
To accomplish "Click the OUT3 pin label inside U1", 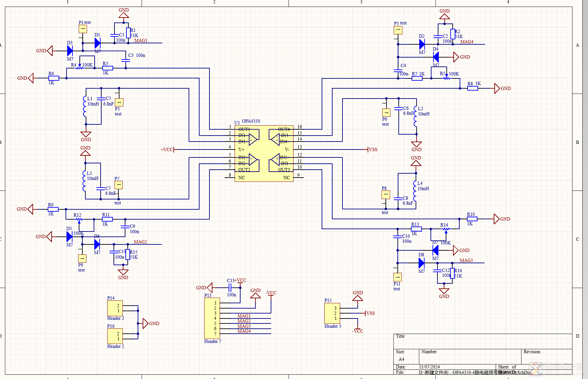I will tap(284, 170).
